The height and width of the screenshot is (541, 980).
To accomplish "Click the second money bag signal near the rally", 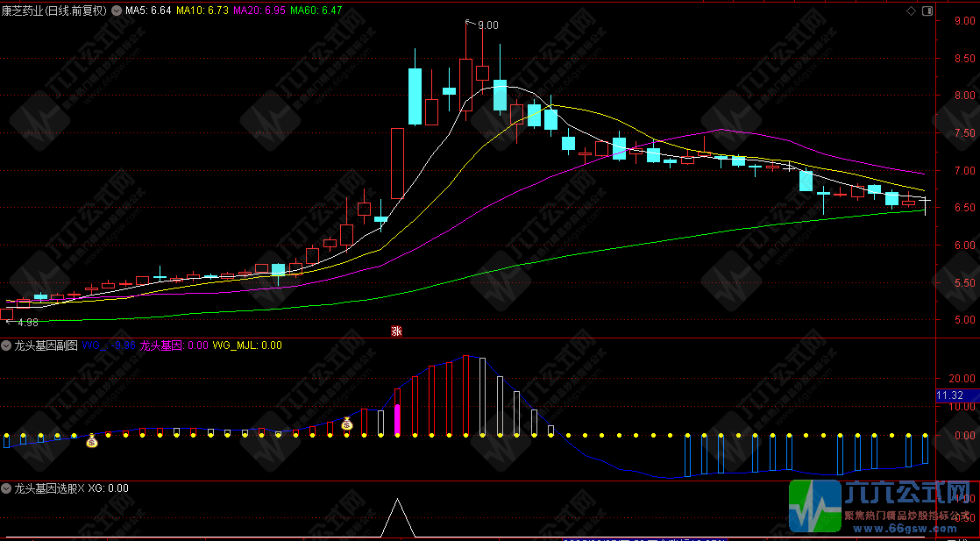I will [346, 424].
